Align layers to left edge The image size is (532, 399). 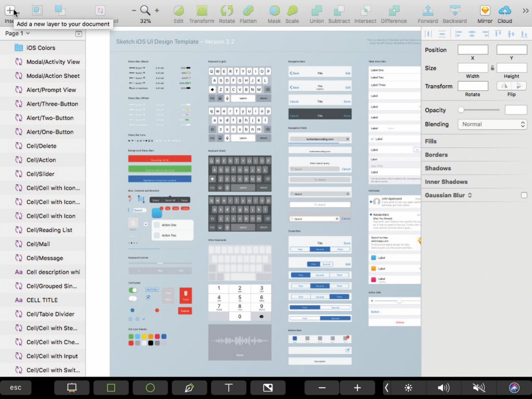459,34
